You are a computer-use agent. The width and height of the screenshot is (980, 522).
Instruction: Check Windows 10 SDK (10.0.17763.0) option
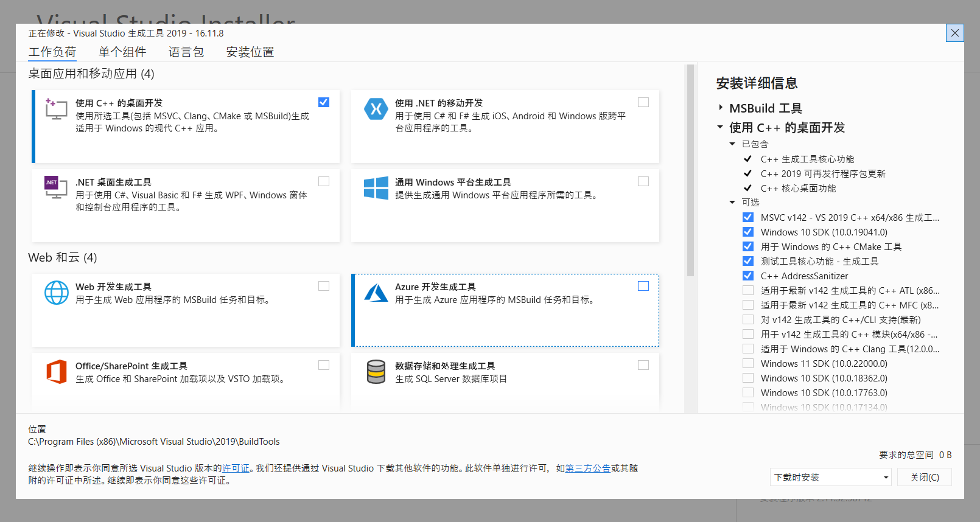click(748, 392)
